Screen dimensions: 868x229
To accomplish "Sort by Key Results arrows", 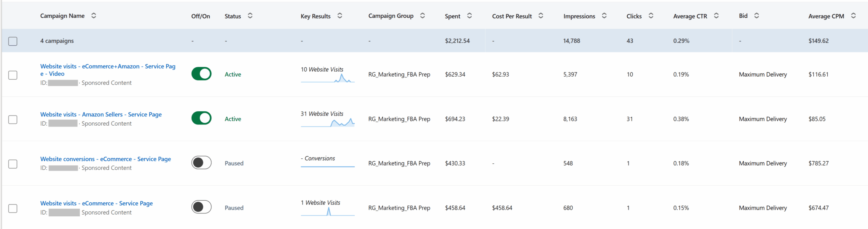I will pyautogui.click(x=340, y=16).
